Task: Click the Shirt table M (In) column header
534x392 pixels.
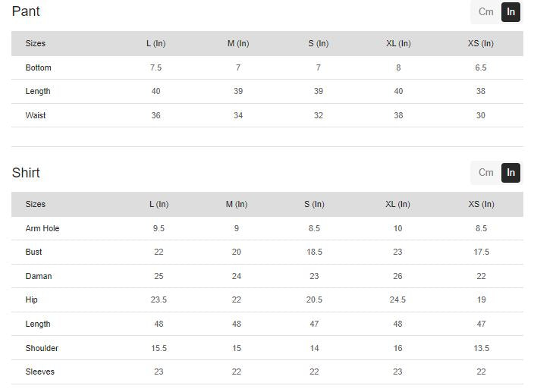Action: pos(237,204)
